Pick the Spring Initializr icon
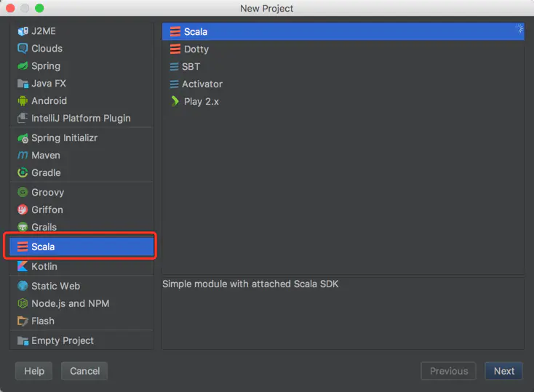This screenshot has width=534, height=392. pyautogui.click(x=23, y=138)
